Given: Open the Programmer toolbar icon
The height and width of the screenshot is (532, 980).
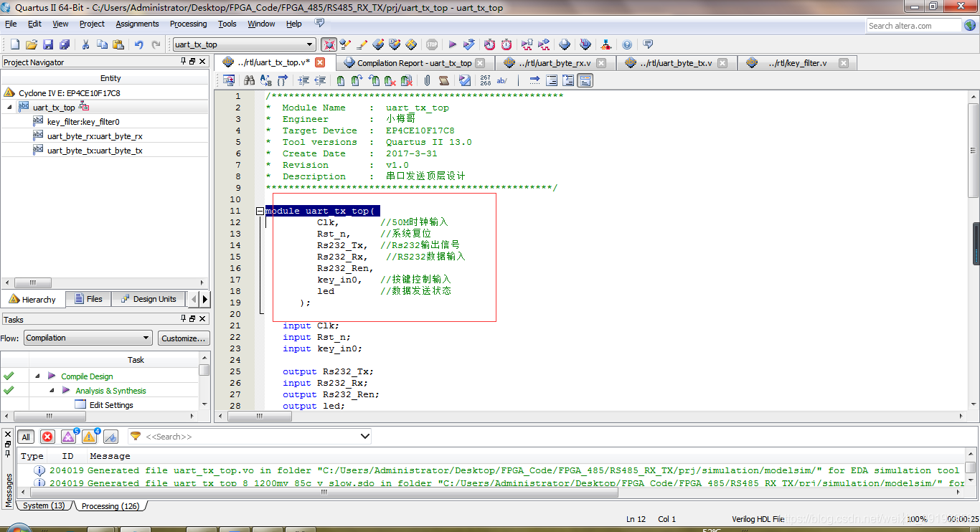Looking at the screenshot, I should click(585, 44).
